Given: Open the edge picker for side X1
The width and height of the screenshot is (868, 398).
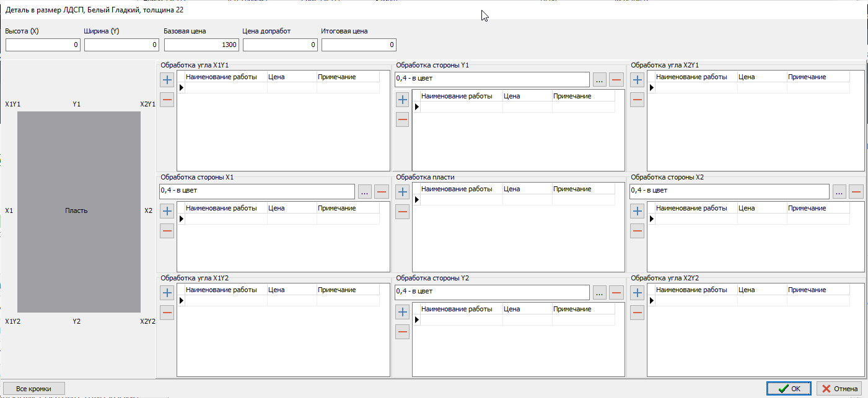Looking at the screenshot, I should click(x=364, y=191).
